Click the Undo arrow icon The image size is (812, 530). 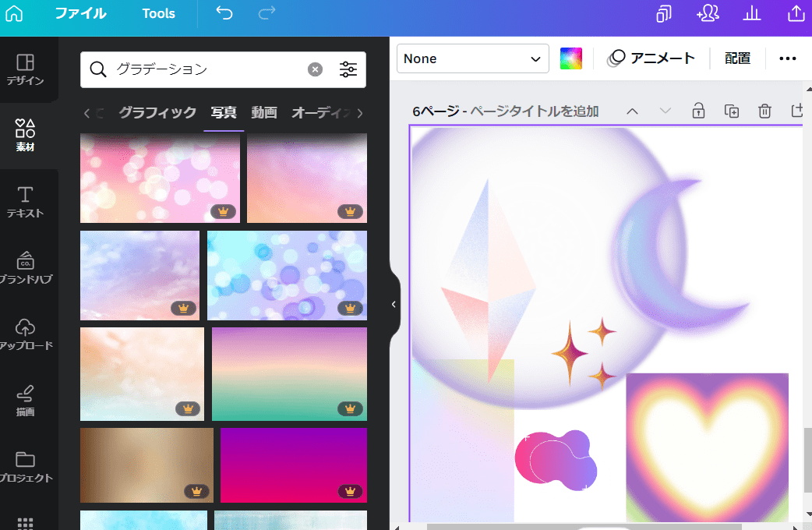point(224,13)
